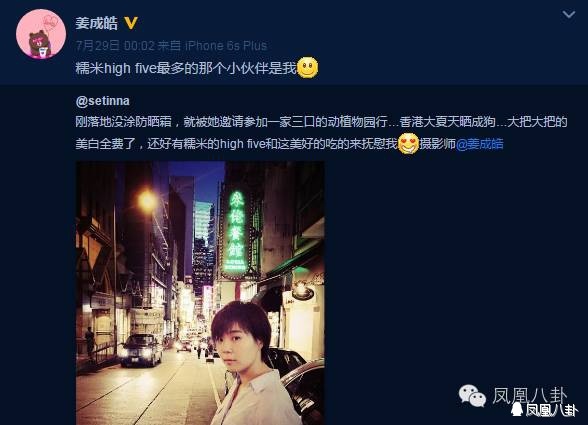Click the WeChat logo watermark icon
Screen dimensions: 588x425
point(472,396)
